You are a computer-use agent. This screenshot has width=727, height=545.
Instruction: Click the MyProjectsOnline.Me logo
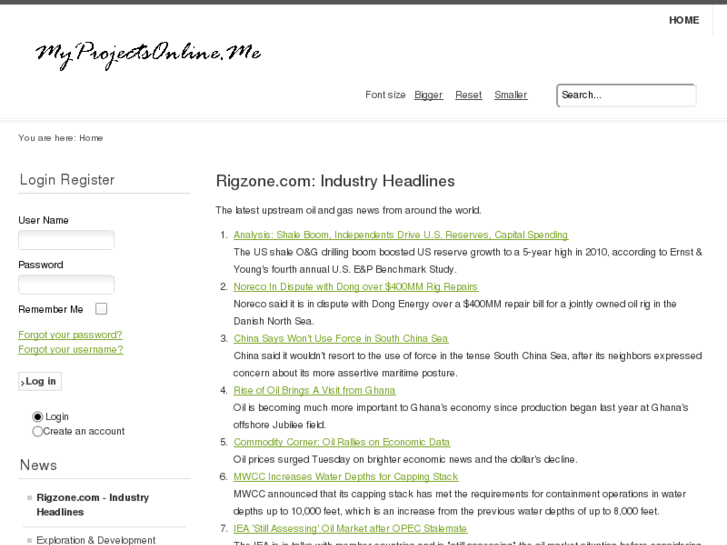pos(148,56)
